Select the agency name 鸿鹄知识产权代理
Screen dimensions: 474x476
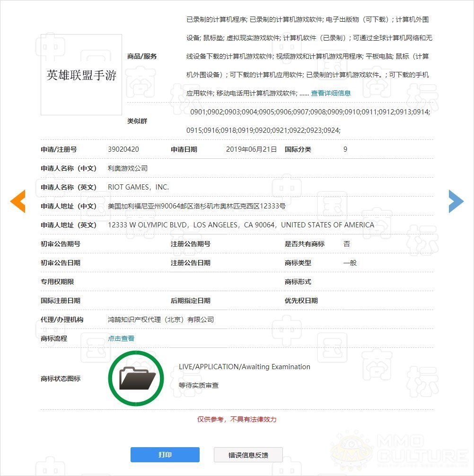coord(161,320)
